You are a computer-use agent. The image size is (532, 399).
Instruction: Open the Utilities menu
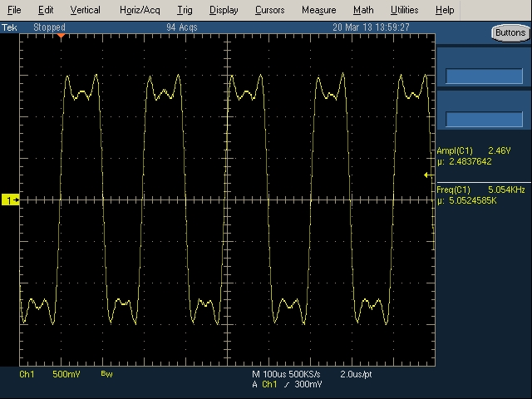405,10
